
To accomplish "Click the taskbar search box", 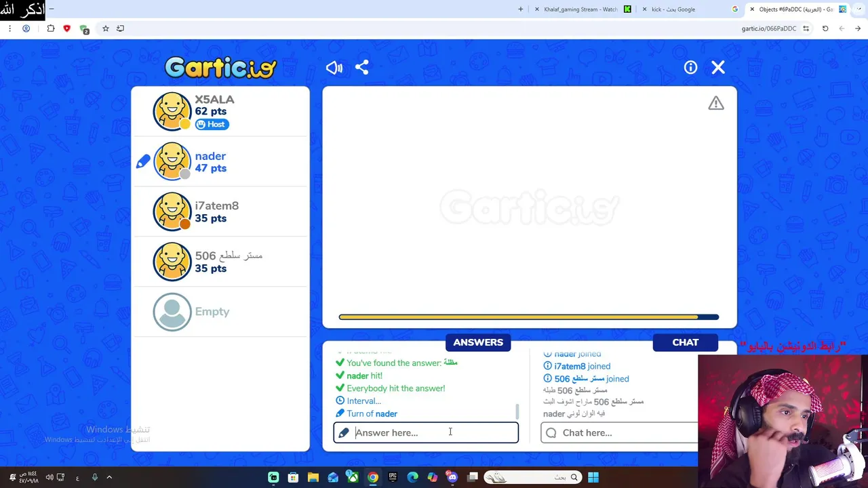I will (532, 477).
